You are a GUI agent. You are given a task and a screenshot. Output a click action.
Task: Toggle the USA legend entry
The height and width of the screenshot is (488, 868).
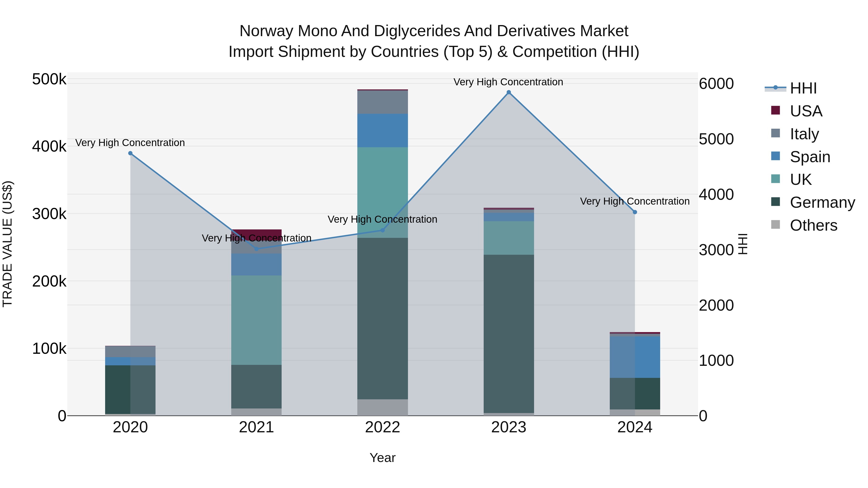[797, 111]
